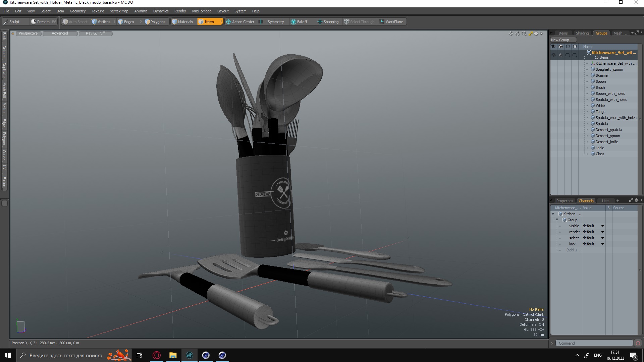Viewport: 644px width, 362px height.
Task: Select the Kitchenware_Set_with locator item
Action: (x=615, y=63)
